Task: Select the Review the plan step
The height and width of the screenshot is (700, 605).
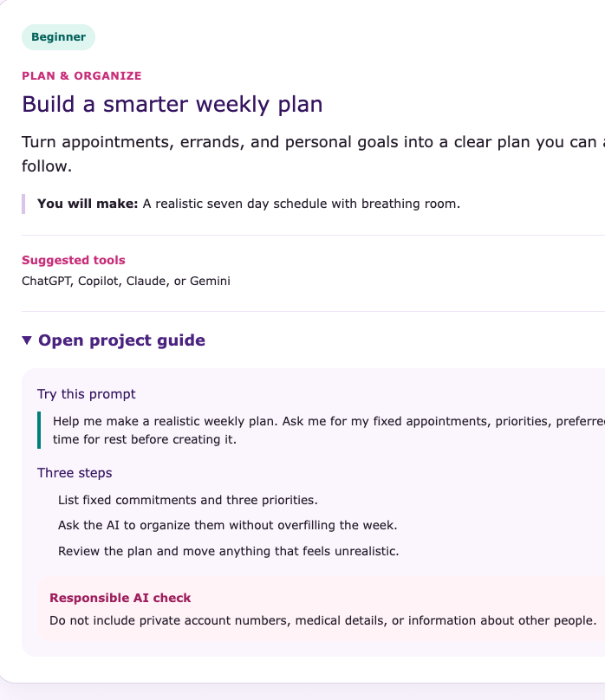Action: click(x=229, y=551)
